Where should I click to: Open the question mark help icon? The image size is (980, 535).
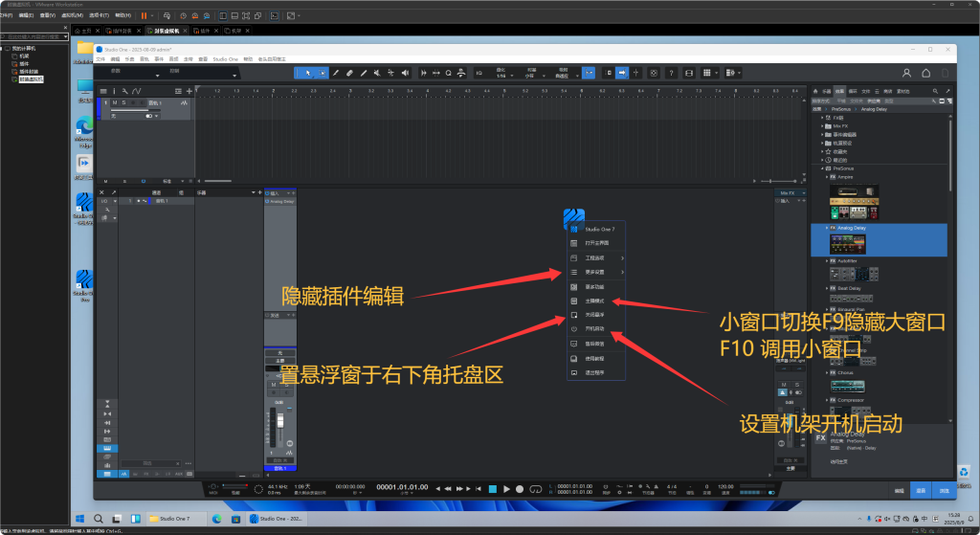click(671, 73)
